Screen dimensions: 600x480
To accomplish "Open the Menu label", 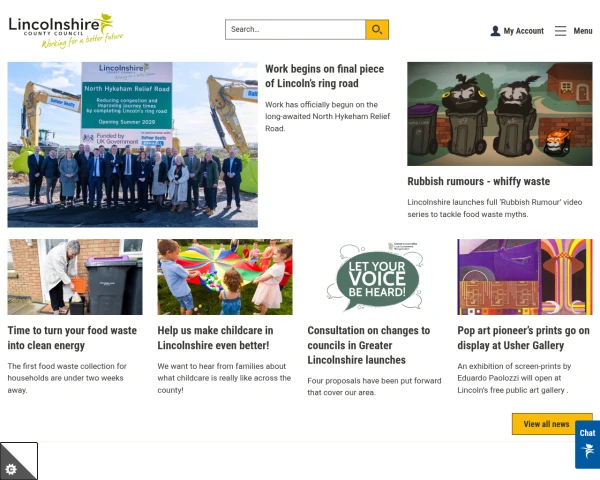I will [x=582, y=31].
